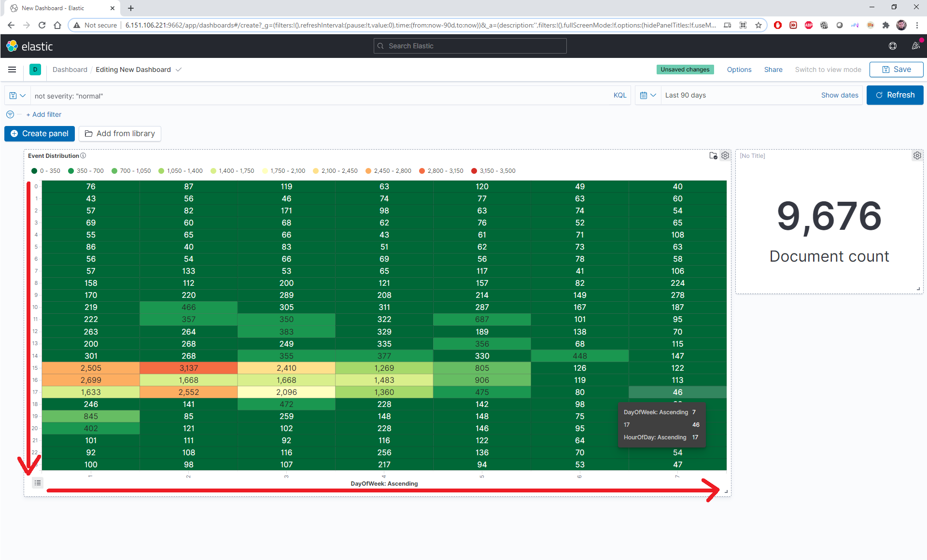927x560 pixels.
Task: Click the Event Distribution library notification icon
Action: [x=713, y=155]
